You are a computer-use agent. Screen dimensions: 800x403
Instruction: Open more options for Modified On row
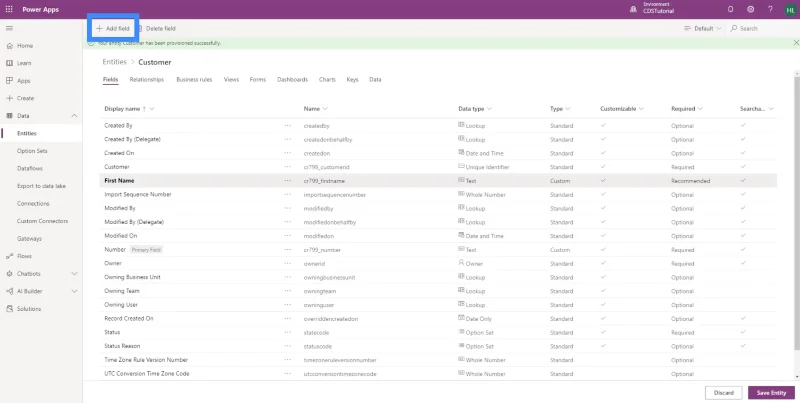point(288,236)
